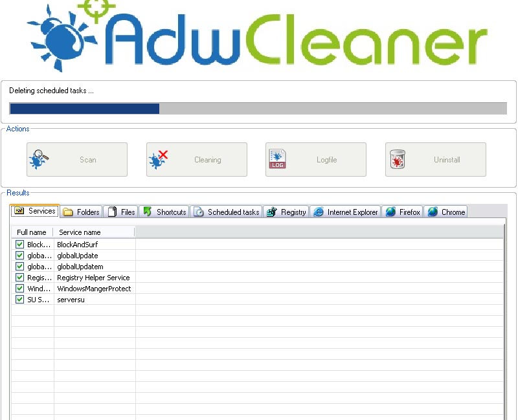The image size is (518, 420).
Task: Click the Services tab icon
Action: 19,210
